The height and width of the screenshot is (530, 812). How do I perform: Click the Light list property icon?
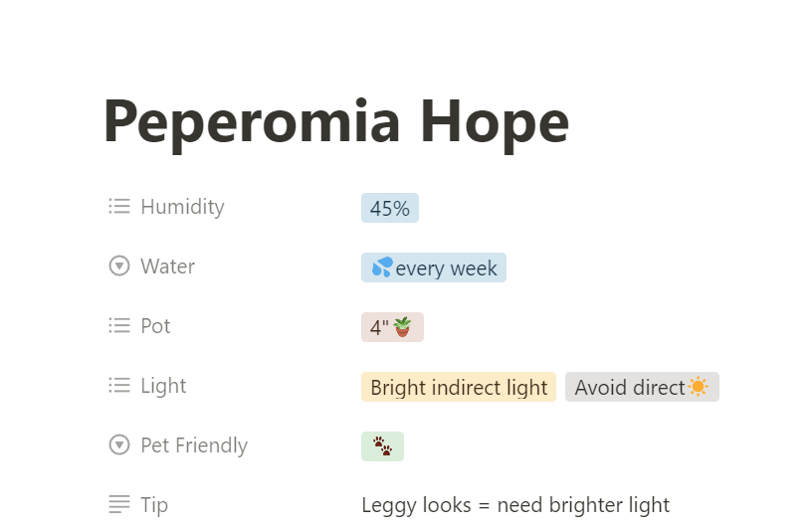click(x=119, y=386)
